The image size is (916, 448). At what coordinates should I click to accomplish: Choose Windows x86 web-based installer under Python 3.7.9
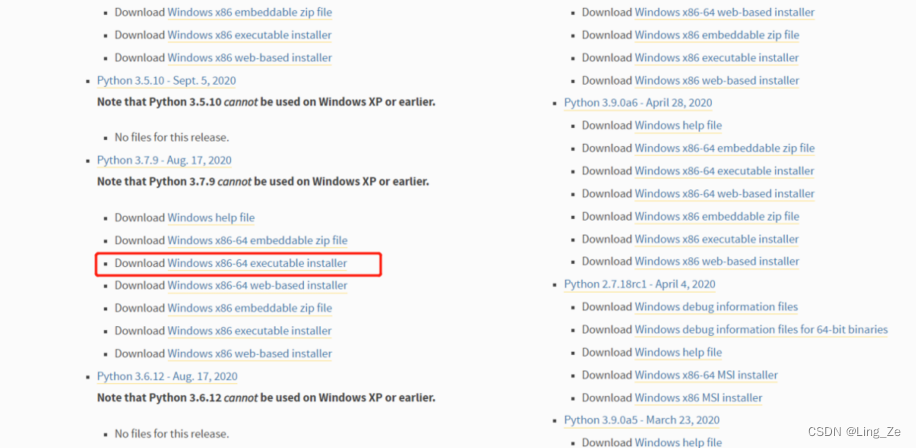(249, 353)
